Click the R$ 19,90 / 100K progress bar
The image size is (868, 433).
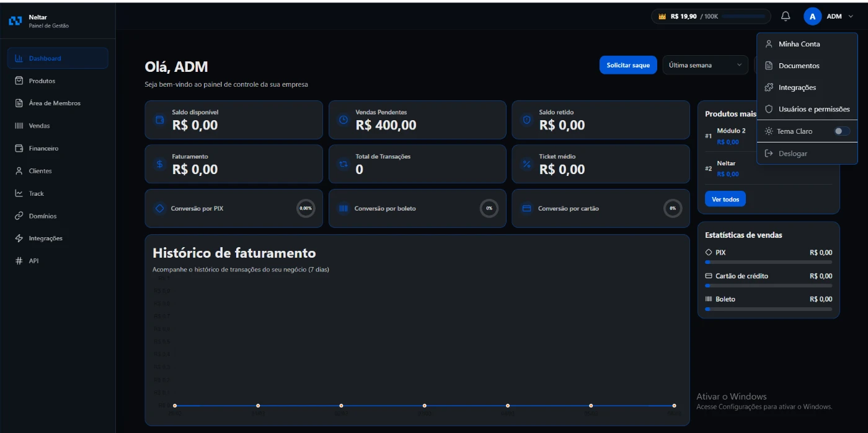743,17
